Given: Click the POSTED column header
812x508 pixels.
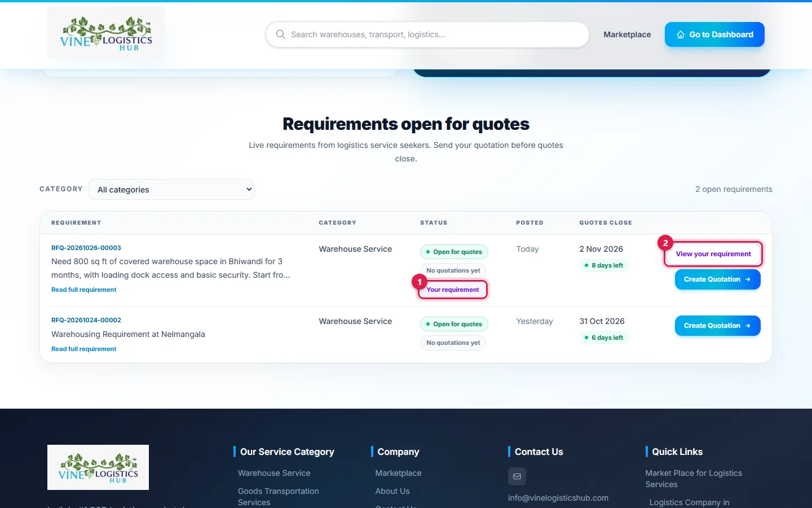Looking at the screenshot, I should pyautogui.click(x=529, y=223).
